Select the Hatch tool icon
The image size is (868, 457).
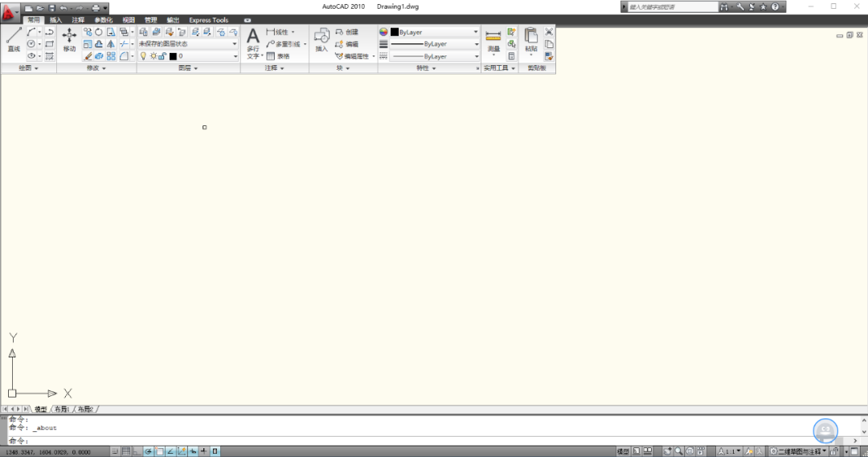[49, 56]
